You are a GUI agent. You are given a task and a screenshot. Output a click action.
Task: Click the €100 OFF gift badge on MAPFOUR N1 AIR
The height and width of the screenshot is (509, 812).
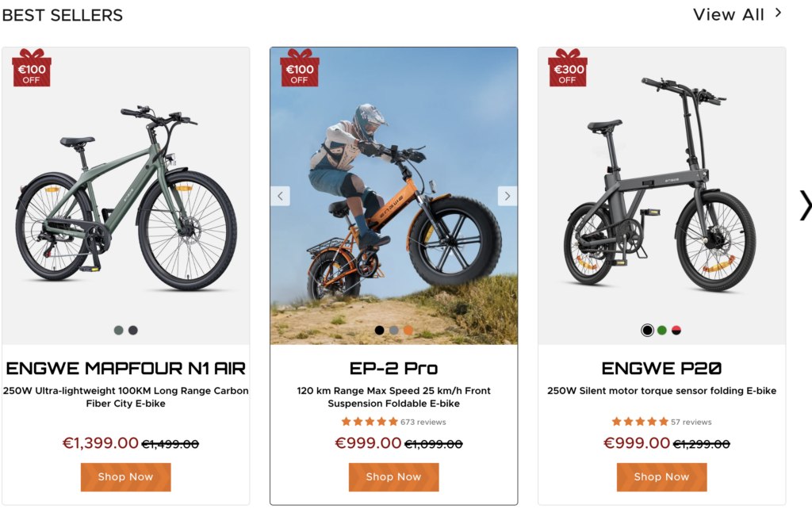pos(32,67)
